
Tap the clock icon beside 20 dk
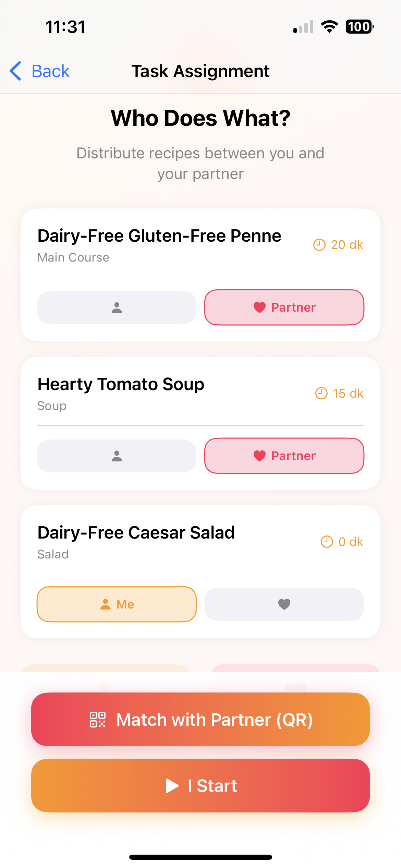[319, 245]
